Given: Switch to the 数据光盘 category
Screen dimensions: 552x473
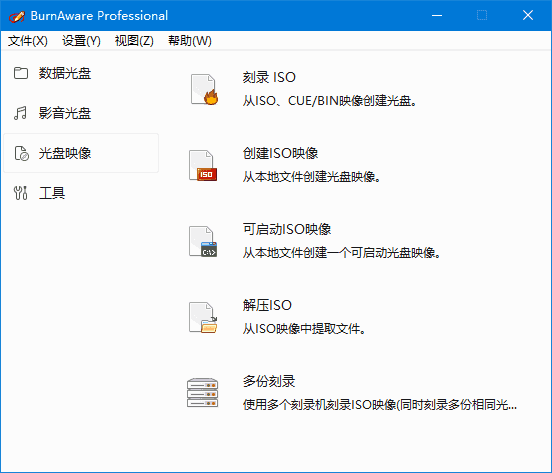Looking at the screenshot, I should point(81,73).
